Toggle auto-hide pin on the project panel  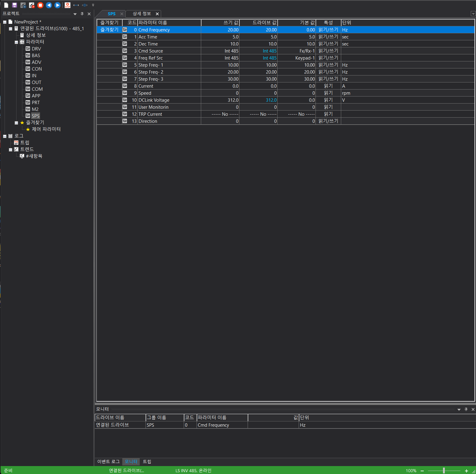[82, 14]
